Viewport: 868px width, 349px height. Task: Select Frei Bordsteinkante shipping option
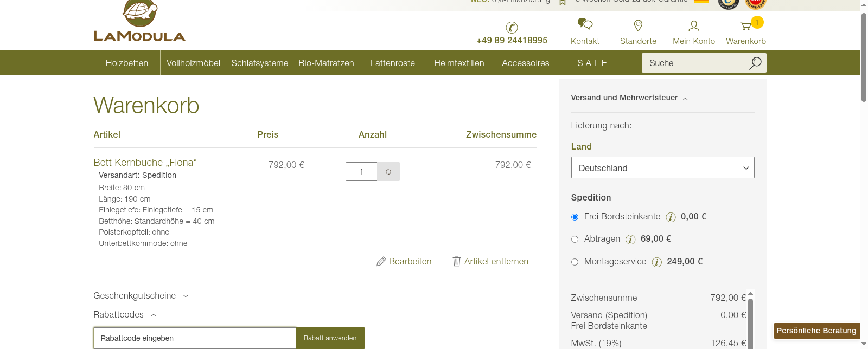tap(575, 217)
